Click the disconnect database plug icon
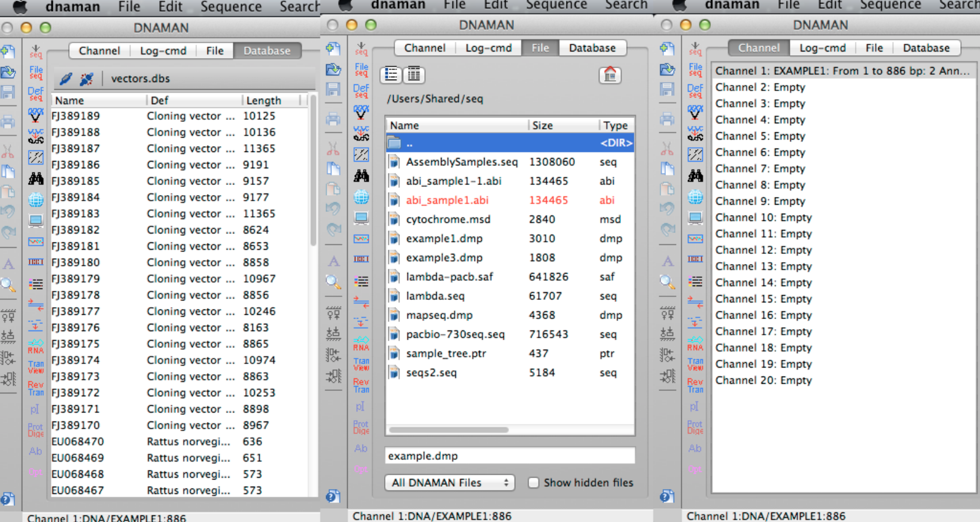The image size is (980, 522). click(x=87, y=78)
